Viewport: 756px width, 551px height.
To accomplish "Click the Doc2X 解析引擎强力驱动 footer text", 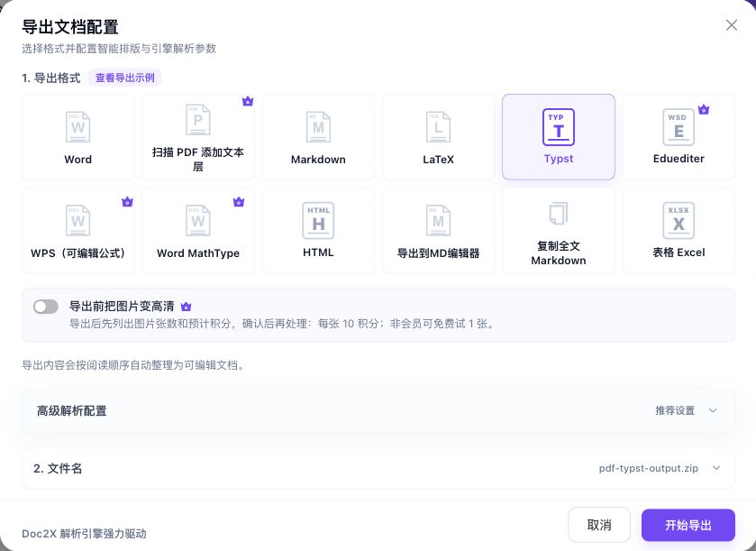I will tap(84, 533).
